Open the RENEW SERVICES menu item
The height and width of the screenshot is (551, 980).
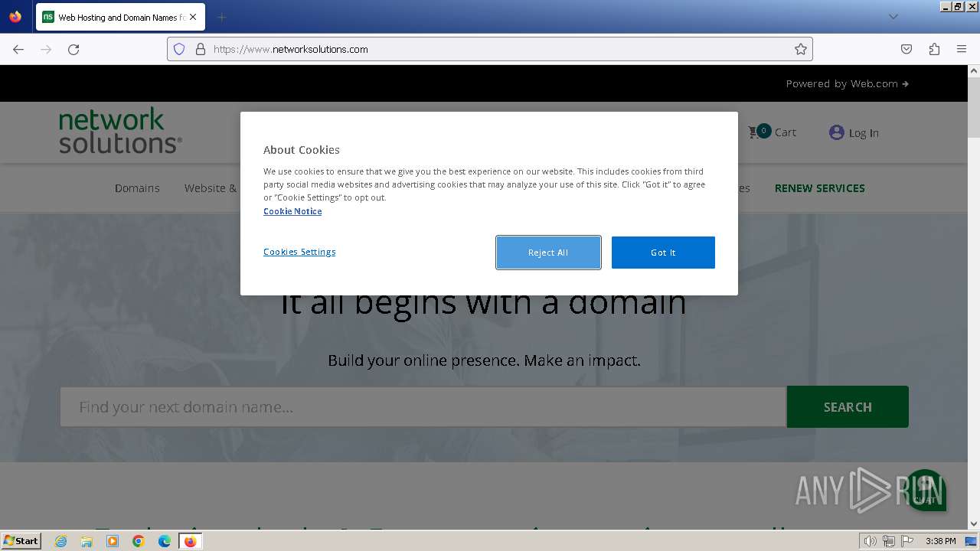click(820, 188)
